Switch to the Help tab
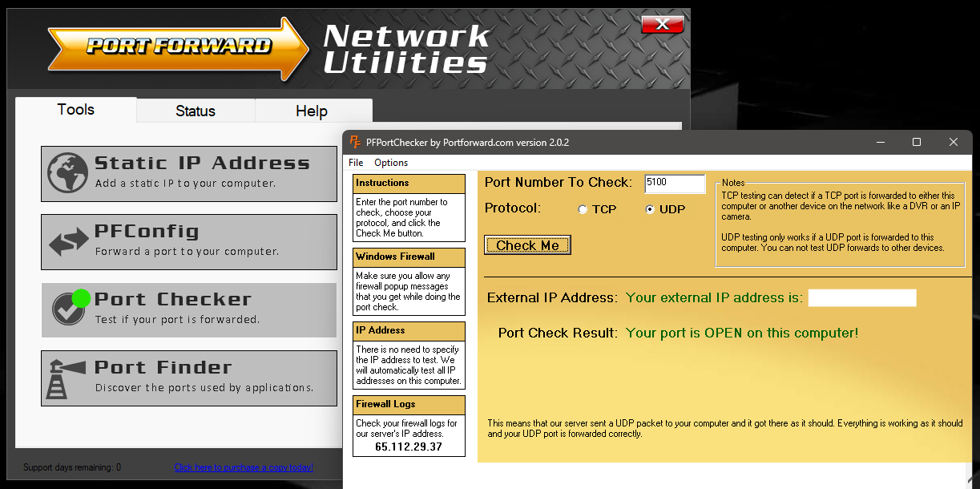980x489 pixels. pos(312,111)
